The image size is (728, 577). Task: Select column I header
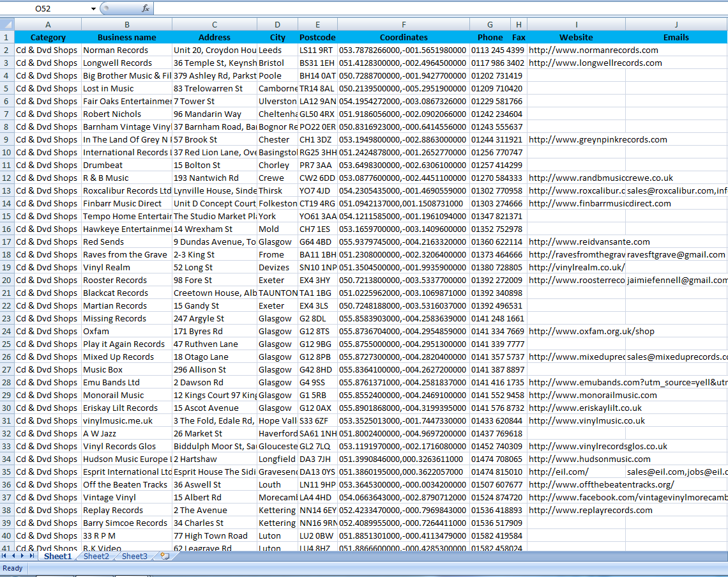(x=576, y=24)
